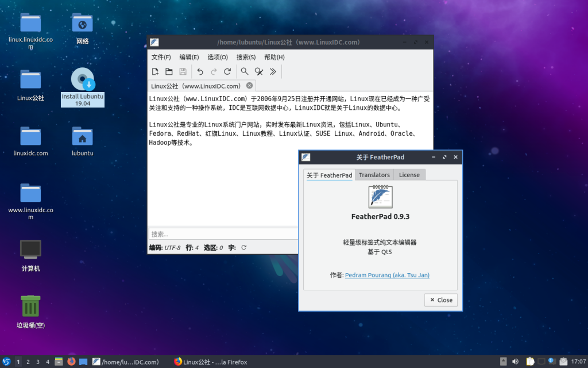The height and width of the screenshot is (368, 588).
Task: Reload the current document
Action: tap(226, 71)
